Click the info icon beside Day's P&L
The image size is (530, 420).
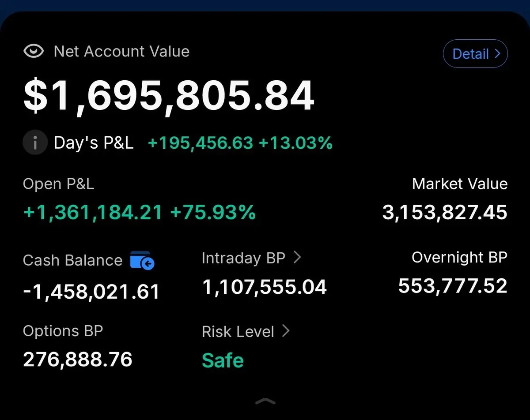point(35,143)
